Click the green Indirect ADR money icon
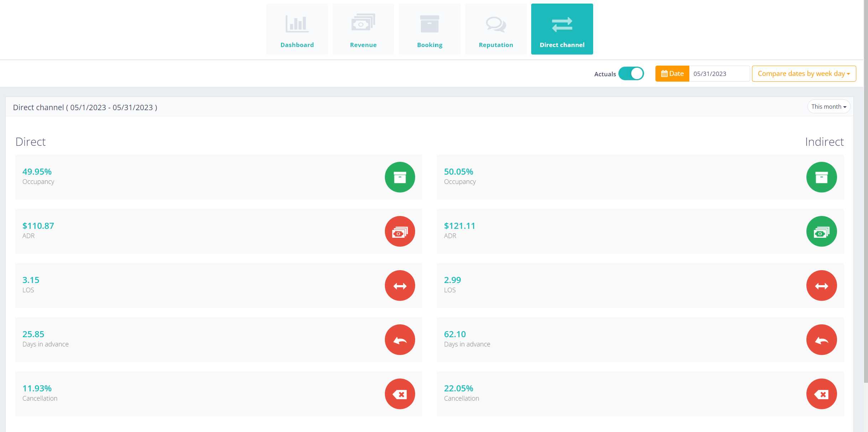The width and height of the screenshot is (868, 432). tap(821, 231)
